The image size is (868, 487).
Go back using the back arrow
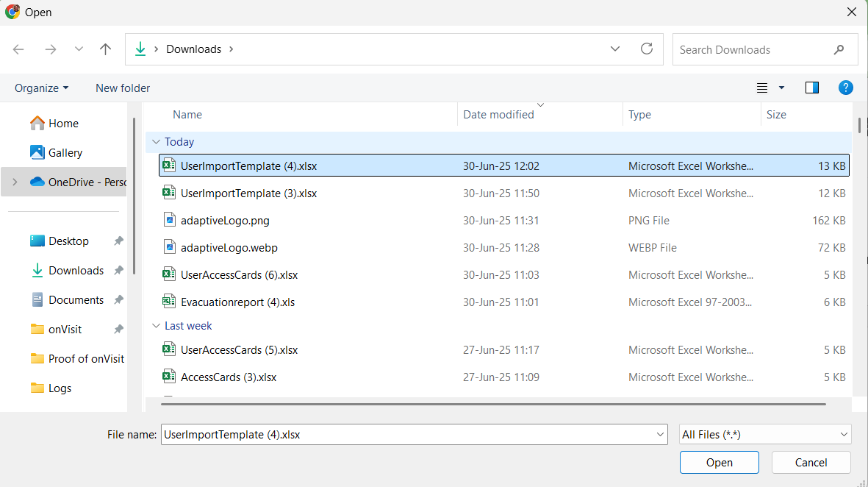[18, 49]
